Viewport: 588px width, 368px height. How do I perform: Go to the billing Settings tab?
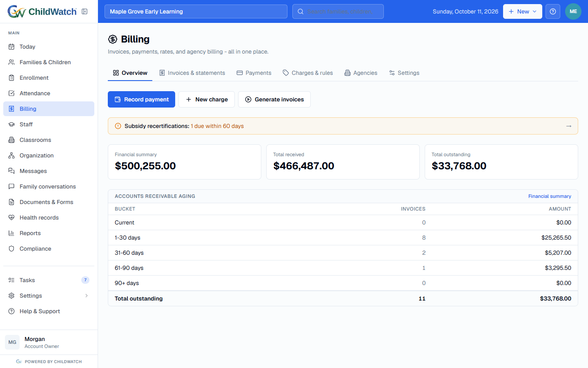(404, 73)
